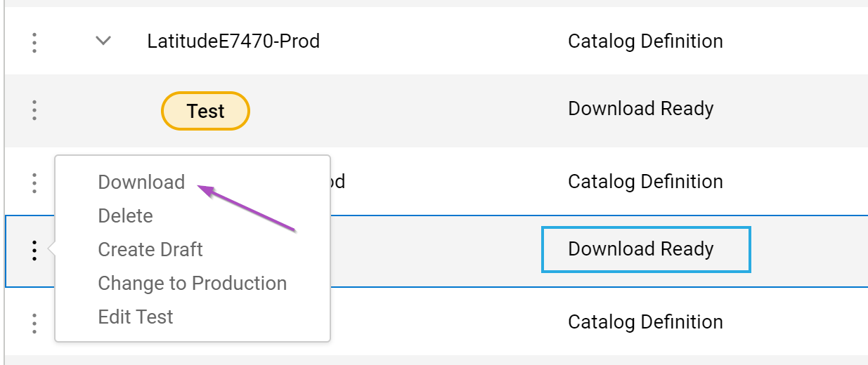Open the three-dot menu for LatitudeE7470-Prod
Viewport: 868px width, 365px height.
point(34,41)
